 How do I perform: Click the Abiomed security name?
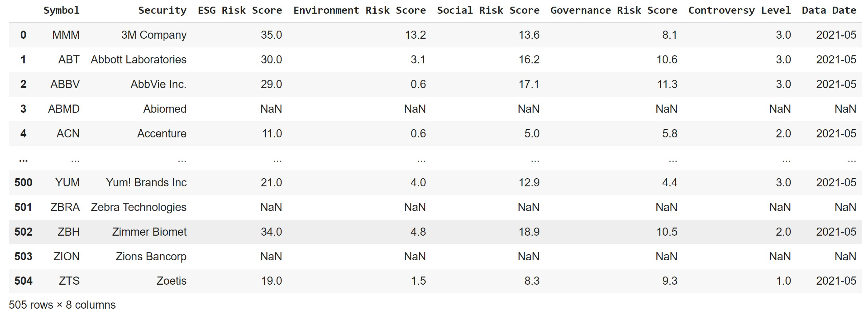pyautogui.click(x=165, y=109)
